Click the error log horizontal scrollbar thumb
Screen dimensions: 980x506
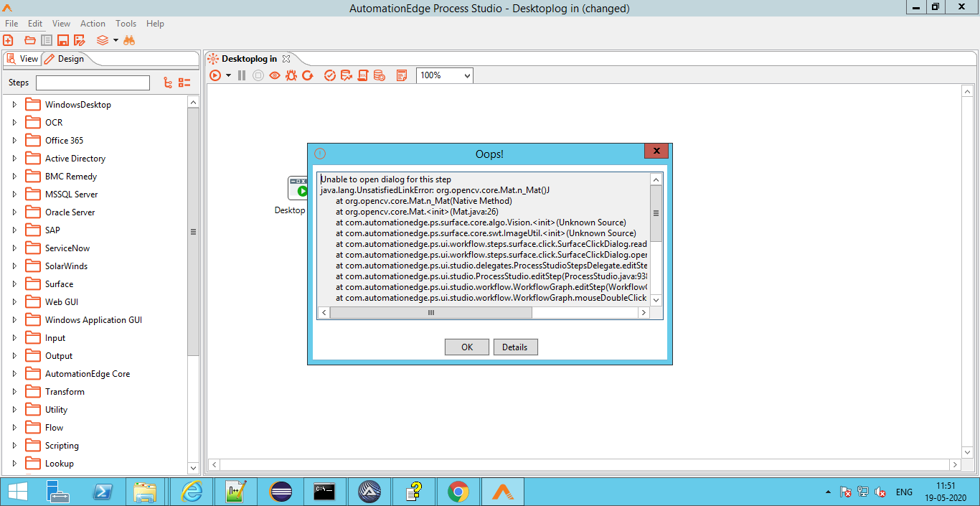(x=431, y=313)
